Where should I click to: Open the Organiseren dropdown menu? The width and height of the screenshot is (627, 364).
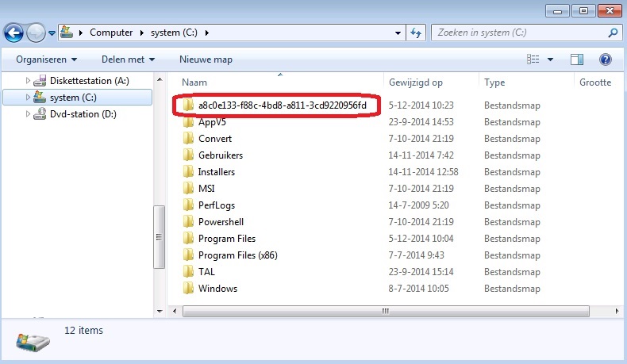47,59
